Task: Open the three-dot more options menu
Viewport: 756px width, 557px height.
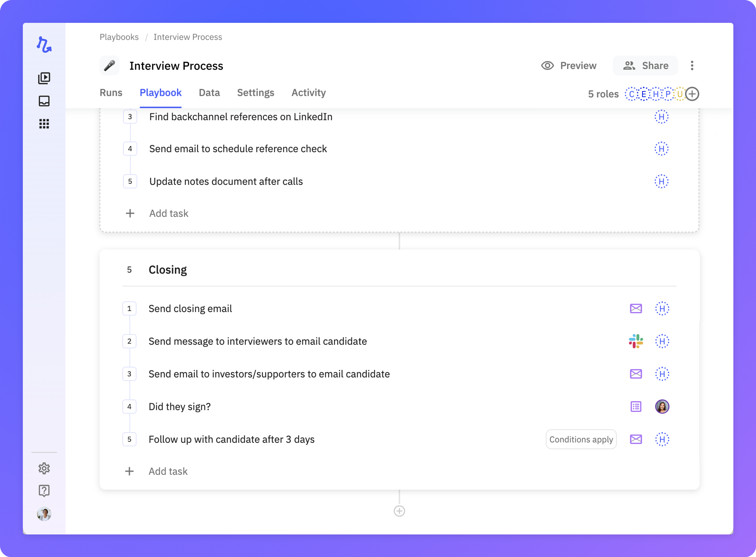Action: [692, 65]
